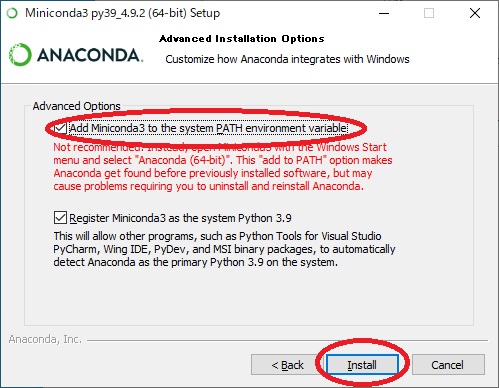Minimize the setup window

384,13
